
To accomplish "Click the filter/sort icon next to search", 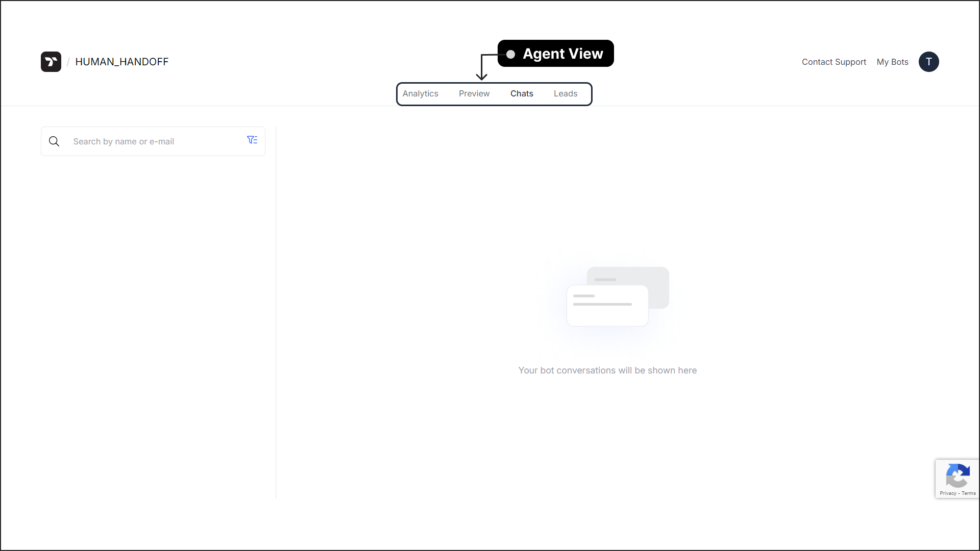I will (x=253, y=140).
